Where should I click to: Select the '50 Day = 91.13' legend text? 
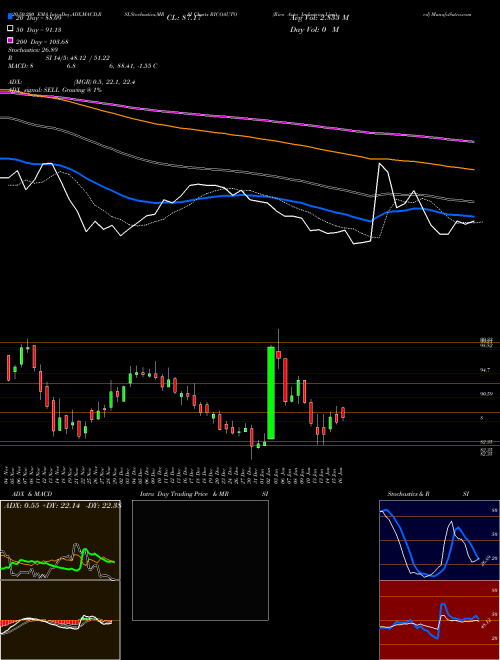38,29
